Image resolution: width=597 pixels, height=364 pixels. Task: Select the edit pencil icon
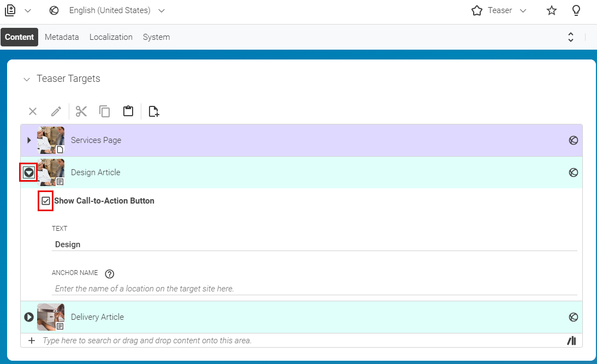tap(56, 111)
